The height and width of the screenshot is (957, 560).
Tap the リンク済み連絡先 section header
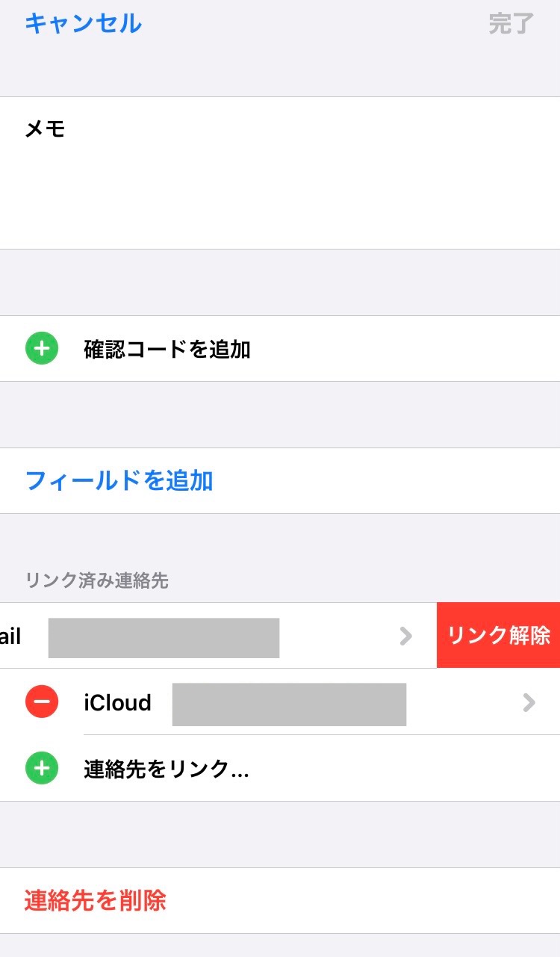point(97,580)
